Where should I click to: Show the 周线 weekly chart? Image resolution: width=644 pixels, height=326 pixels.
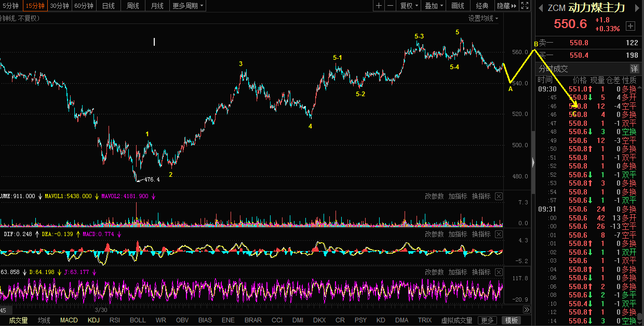[133, 6]
